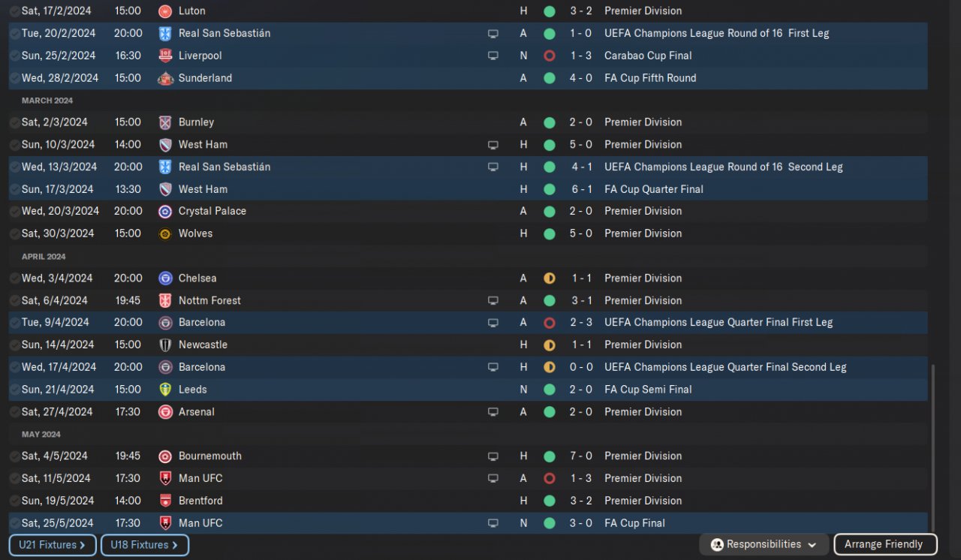The image size is (961, 560).
Task: Click the Sunderland club crest
Action: tap(165, 78)
